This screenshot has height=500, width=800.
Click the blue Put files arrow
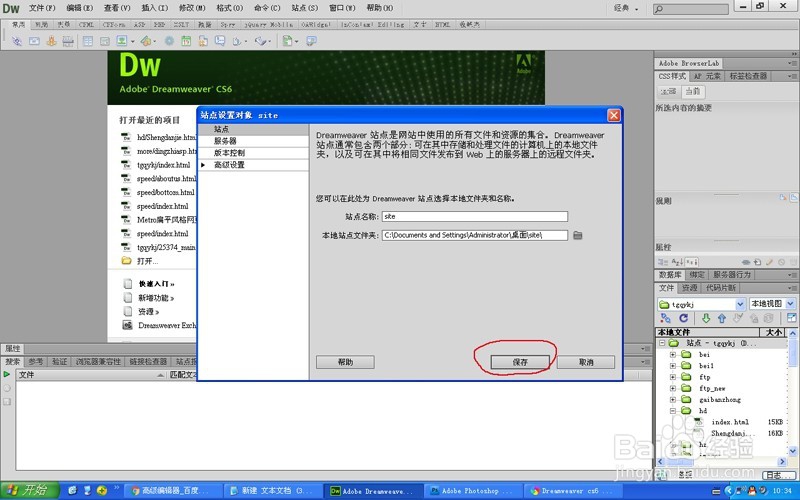721,318
